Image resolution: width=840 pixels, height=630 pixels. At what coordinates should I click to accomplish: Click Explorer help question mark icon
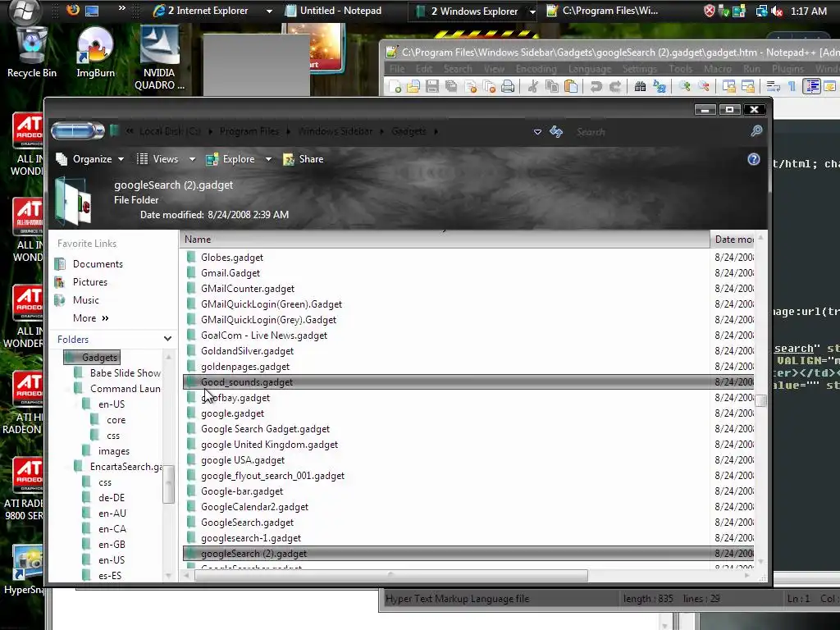pos(753,159)
